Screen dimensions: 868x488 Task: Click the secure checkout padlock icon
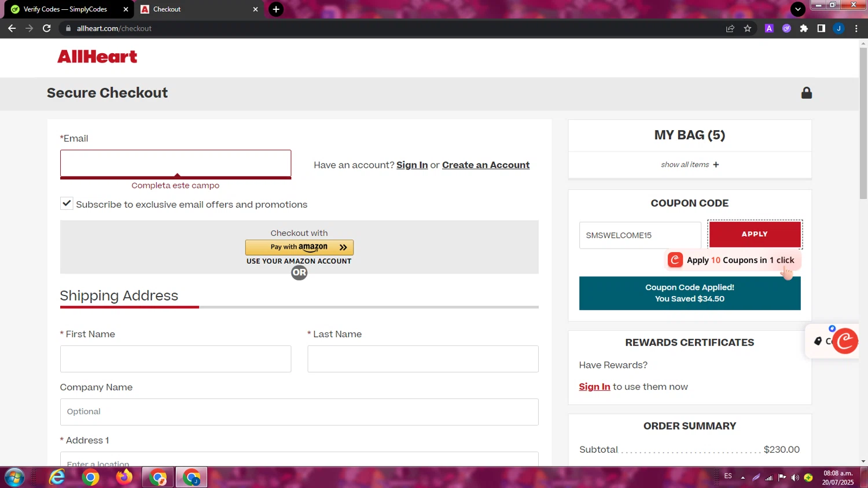pyautogui.click(x=806, y=93)
